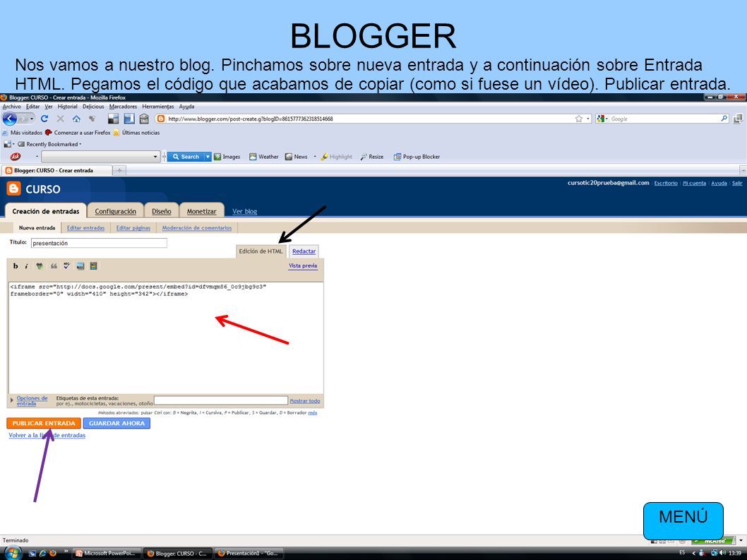This screenshot has width=747, height=560.
Task: Click the Etiquetas de esta entrada field
Action: coord(221,400)
